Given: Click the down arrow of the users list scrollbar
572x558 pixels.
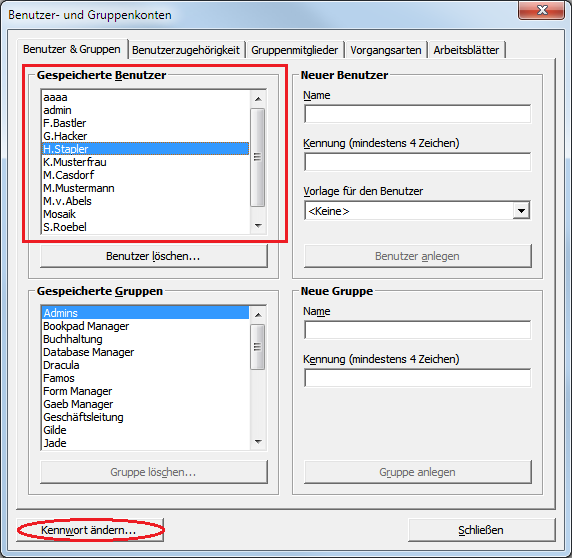Looking at the screenshot, I should coord(258,226).
